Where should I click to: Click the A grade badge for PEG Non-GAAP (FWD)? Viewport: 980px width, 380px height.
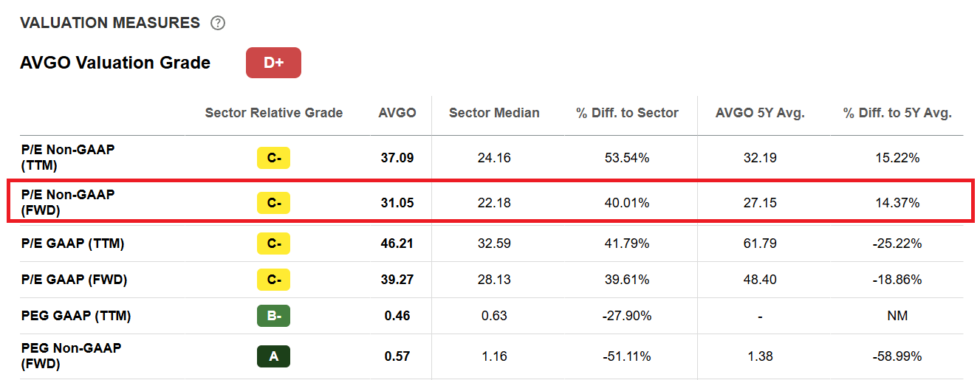click(274, 356)
